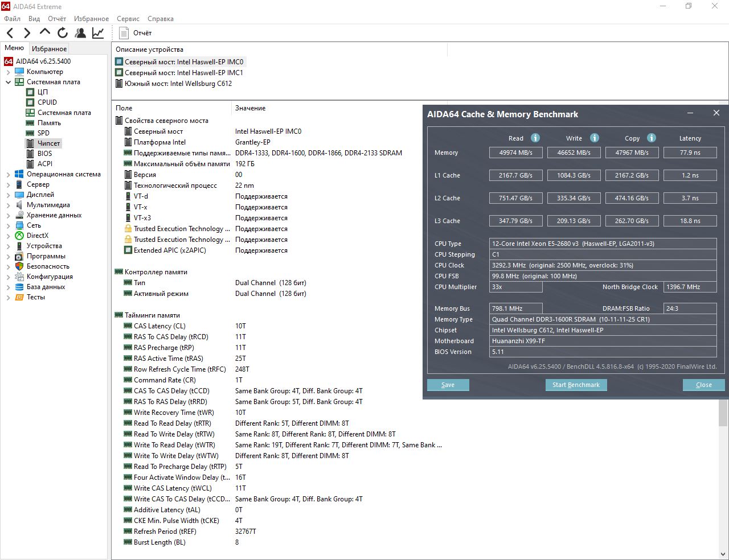729x560 pixels.
Task: Click the Start Benchmark button
Action: tap(576, 385)
